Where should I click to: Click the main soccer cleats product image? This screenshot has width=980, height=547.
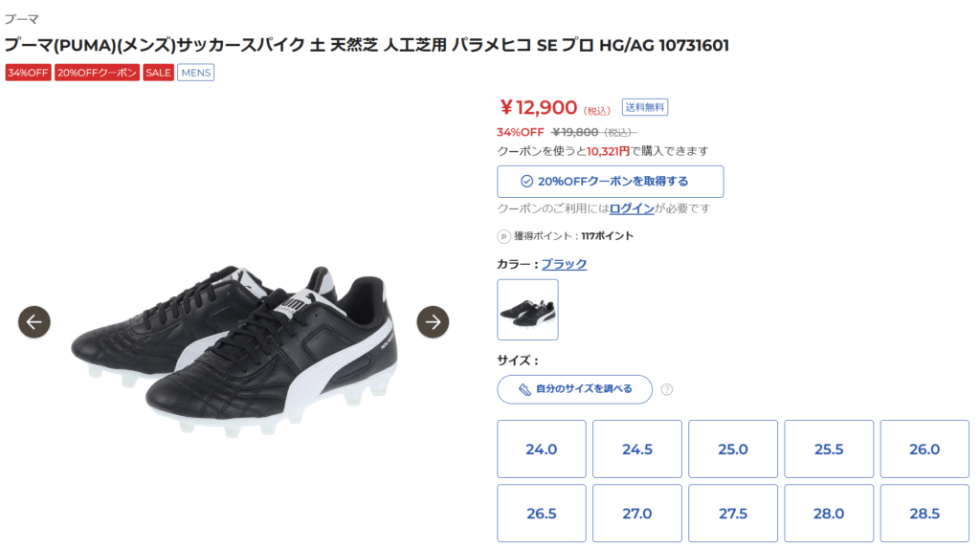234,344
